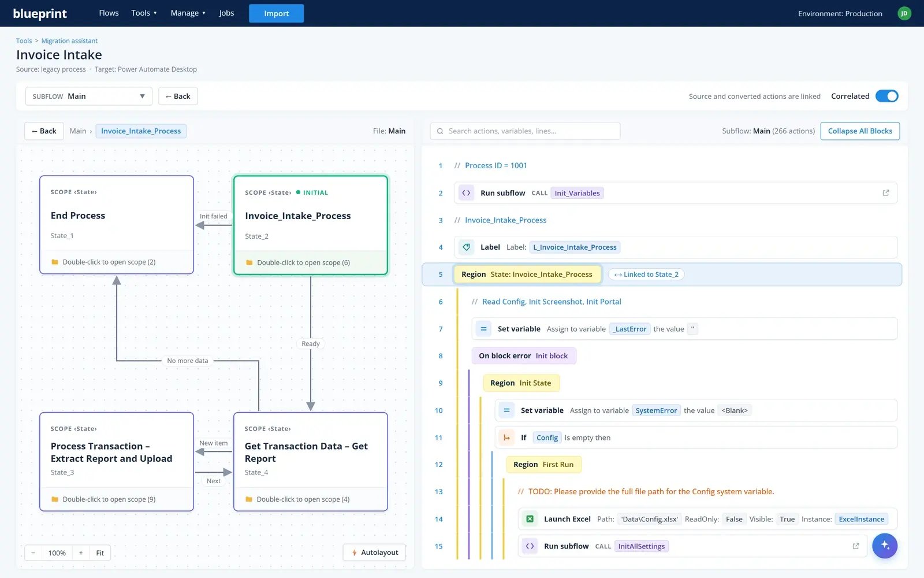Collapse the Region Init State block
Screen dimensions: 924x578
(x=521, y=383)
